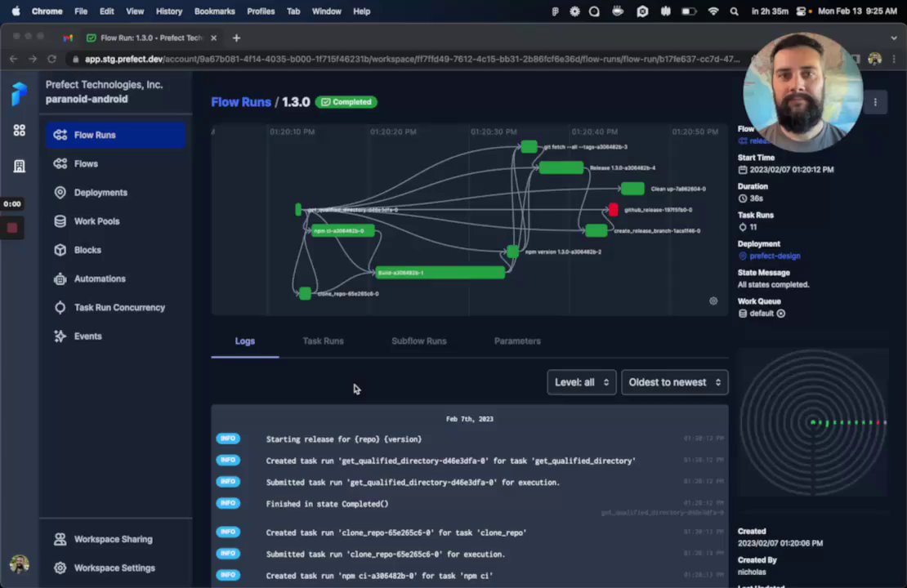The image size is (907, 588).
Task: Select the red github_release node
Action: point(613,209)
